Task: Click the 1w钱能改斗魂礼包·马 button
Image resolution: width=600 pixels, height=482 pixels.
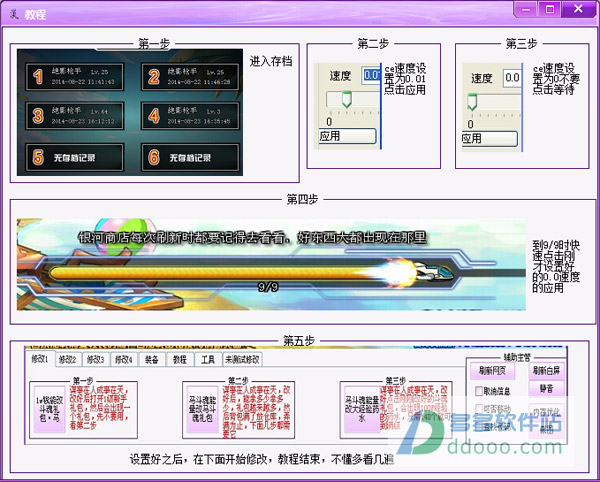Action: pyautogui.click(x=49, y=409)
